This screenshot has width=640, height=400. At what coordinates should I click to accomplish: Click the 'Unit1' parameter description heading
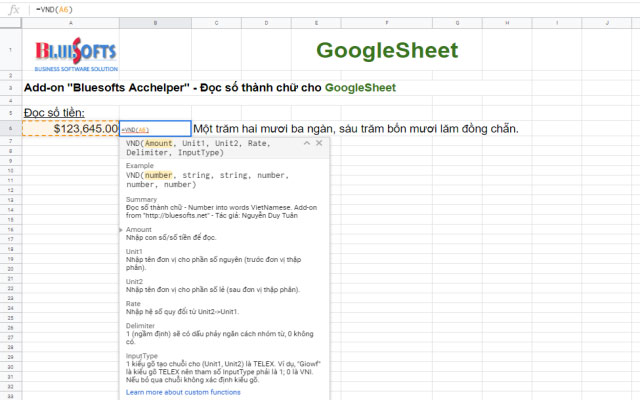pos(134,251)
